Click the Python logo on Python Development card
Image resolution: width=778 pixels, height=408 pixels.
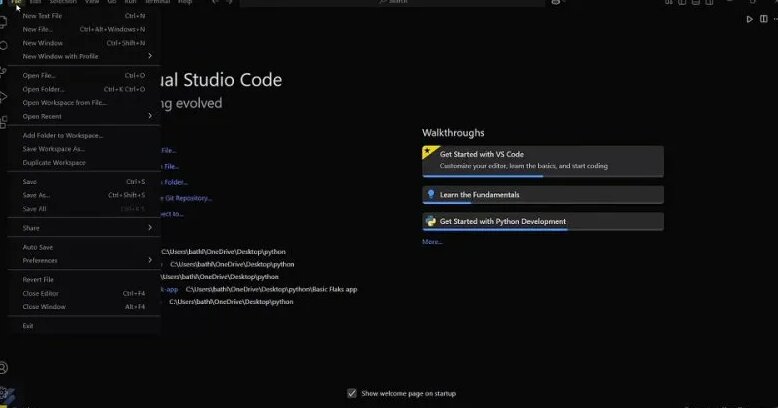click(431, 221)
